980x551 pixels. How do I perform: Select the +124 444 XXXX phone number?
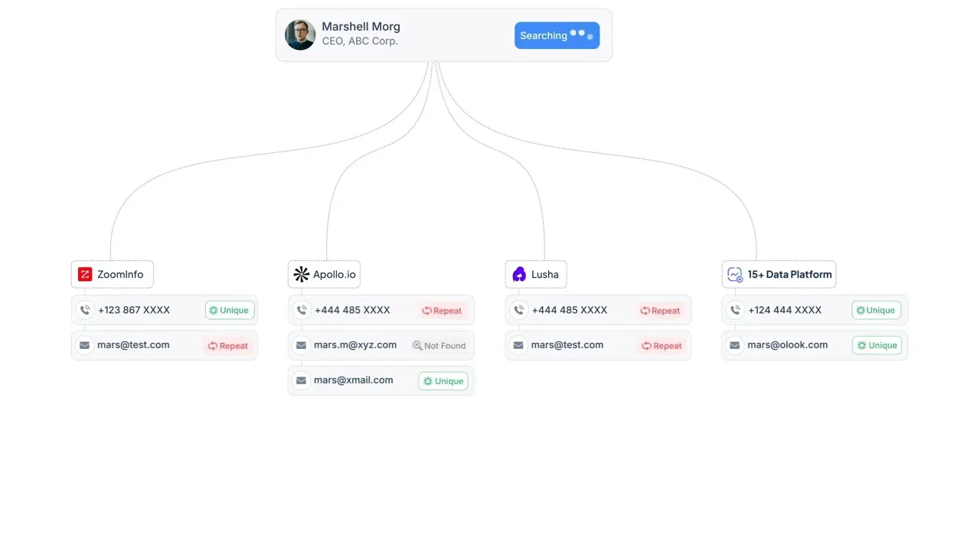785,310
